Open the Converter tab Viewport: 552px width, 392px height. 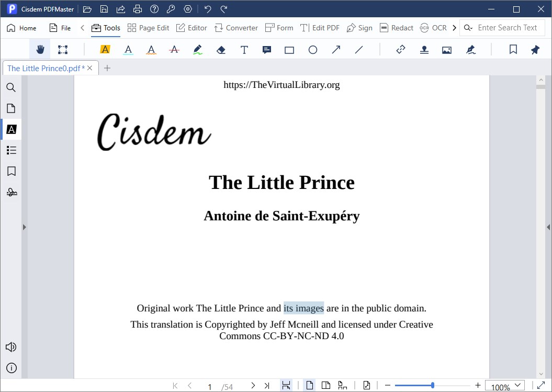point(236,28)
